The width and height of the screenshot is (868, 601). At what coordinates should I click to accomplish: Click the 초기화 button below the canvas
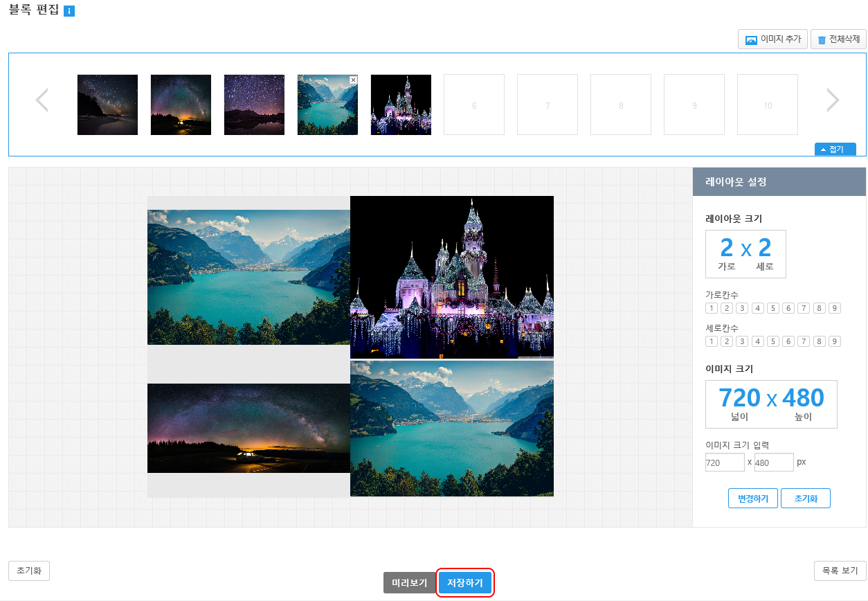[29, 571]
